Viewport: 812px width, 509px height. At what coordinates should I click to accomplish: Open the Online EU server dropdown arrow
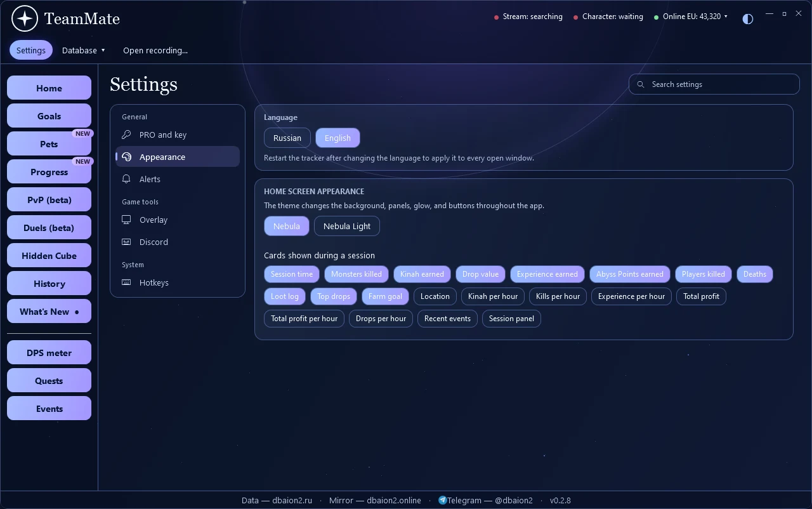pyautogui.click(x=726, y=17)
